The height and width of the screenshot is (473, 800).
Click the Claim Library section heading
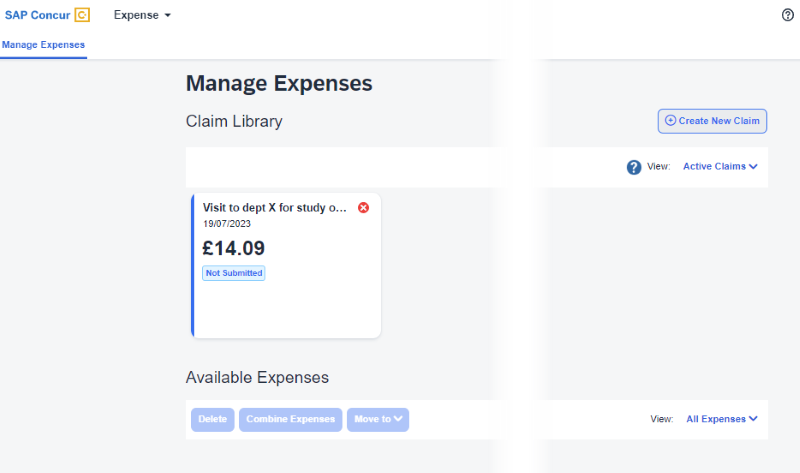point(234,122)
